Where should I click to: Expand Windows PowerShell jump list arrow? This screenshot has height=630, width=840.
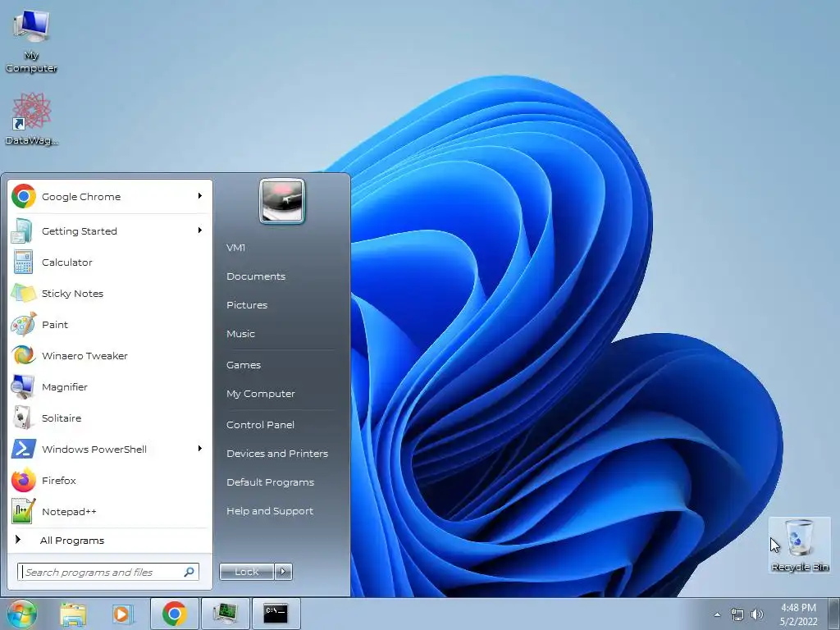(200, 449)
